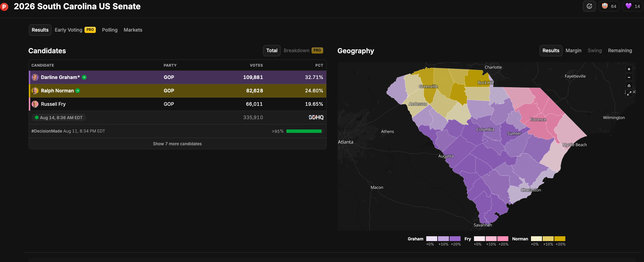Image resolution: width=644 pixels, height=262 pixels.
Task: Click the Norman +20% gold legend swatch
Action: [560, 239]
